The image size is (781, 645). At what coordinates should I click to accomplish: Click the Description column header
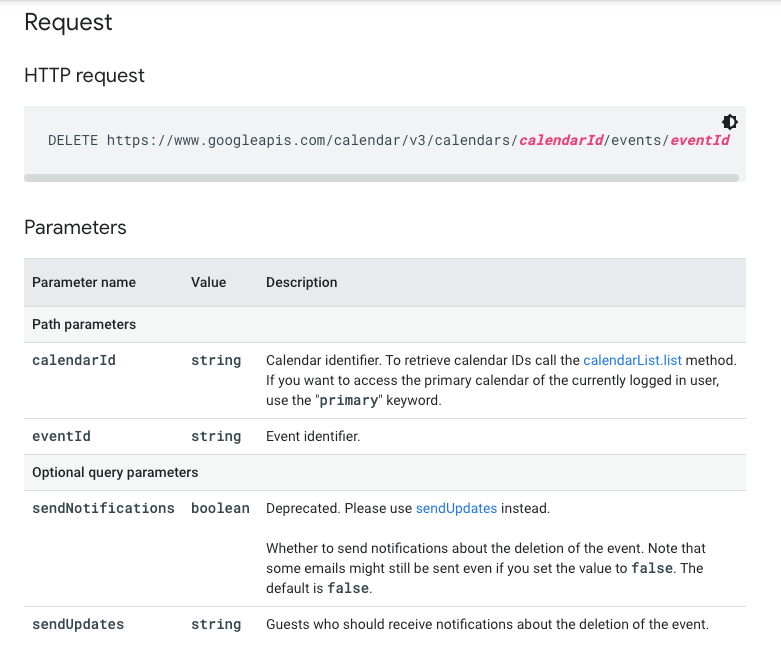coord(301,282)
